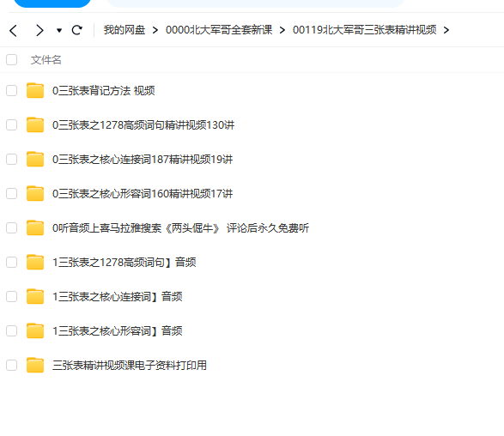Viewport: 504px width, 436px height.
Task: Navigate to 我的网盘 breadcrumb
Action: click(124, 30)
